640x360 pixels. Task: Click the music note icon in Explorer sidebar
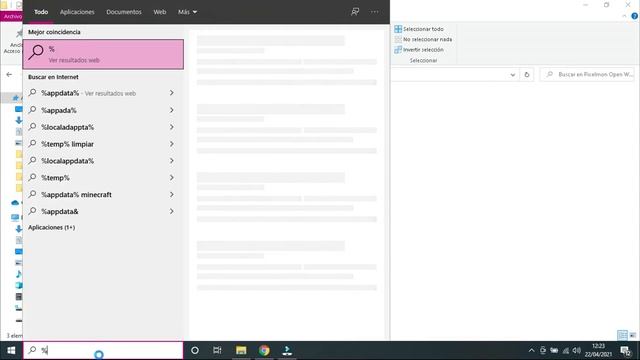click(18, 274)
